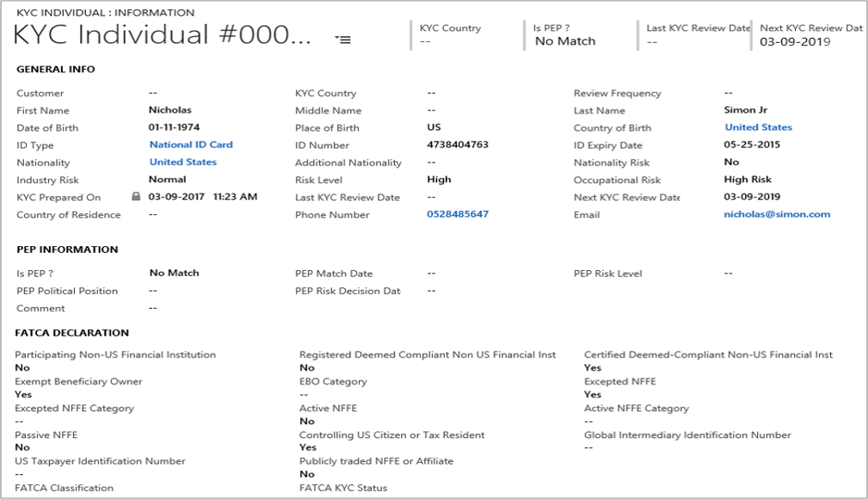Toggle the Publicly traded NFFE or Affiliate value
Image resolution: width=868 pixels, height=499 pixels.
(x=307, y=474)
